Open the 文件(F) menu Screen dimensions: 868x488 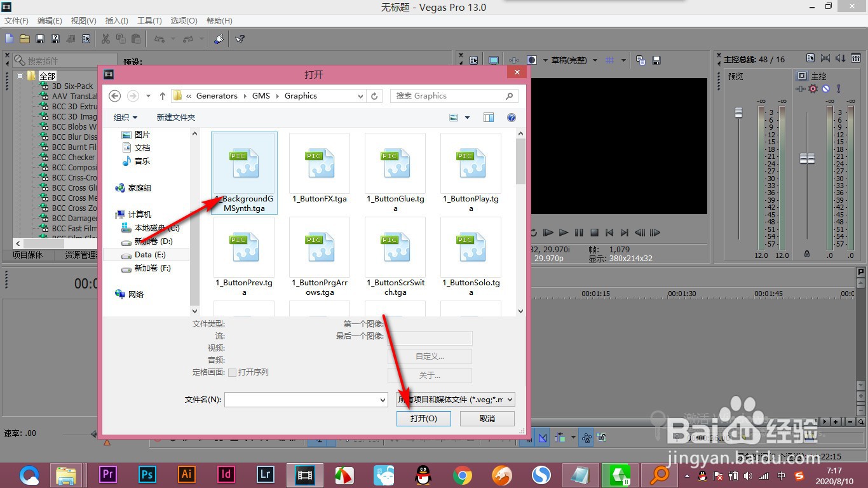(17, 21)
